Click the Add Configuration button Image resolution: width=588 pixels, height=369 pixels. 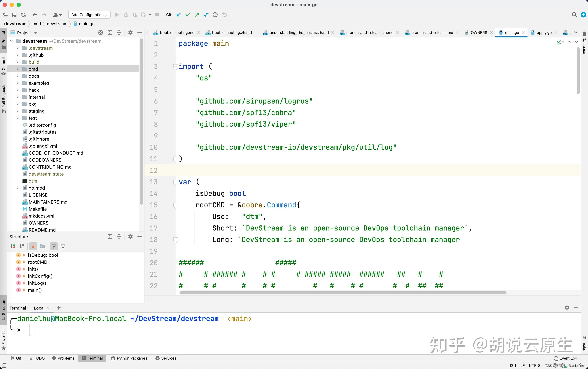89,15
